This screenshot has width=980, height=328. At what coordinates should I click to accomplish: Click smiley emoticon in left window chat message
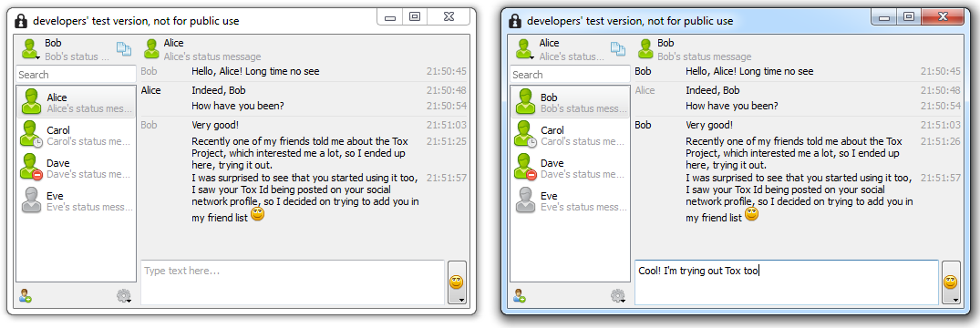point(257,215)
